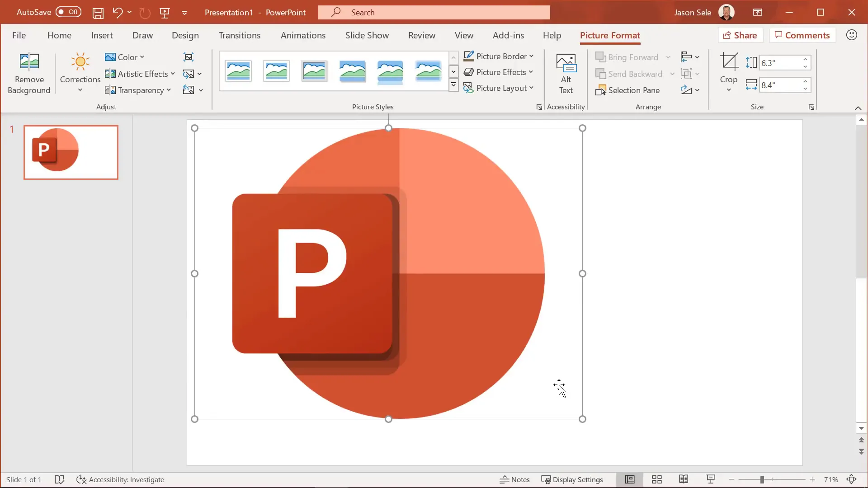
Task: Click the spell check status icon
Action: pos(59,479)
